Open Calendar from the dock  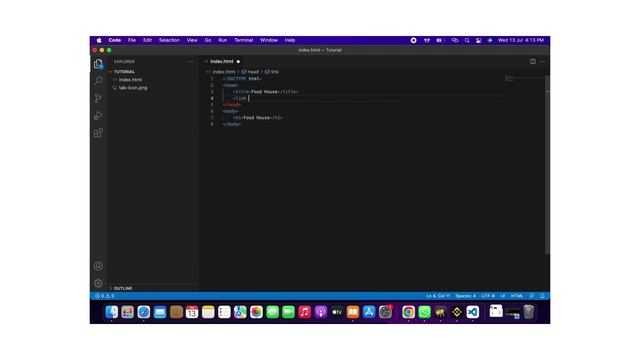(192, 312)
